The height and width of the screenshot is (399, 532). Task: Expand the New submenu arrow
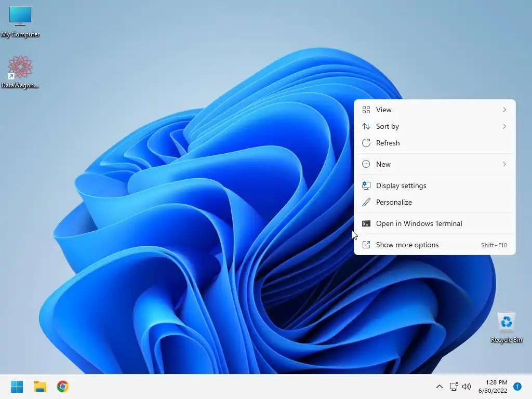point(504,164)
